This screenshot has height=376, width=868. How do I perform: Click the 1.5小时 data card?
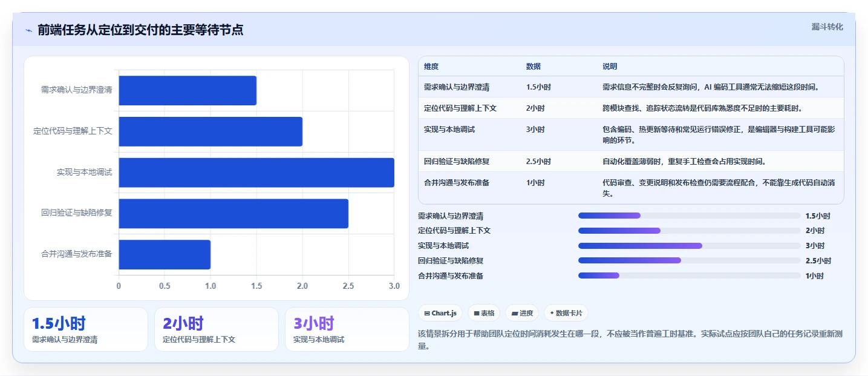click(x=86, y=329)
